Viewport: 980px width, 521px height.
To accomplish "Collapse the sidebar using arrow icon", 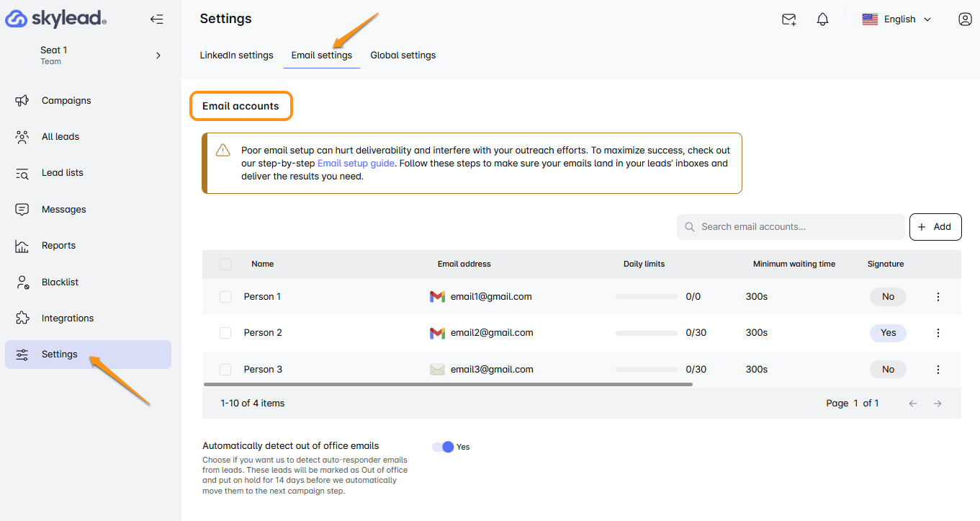I will coord(156,19).
